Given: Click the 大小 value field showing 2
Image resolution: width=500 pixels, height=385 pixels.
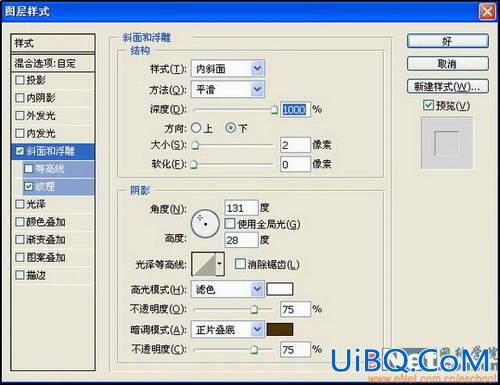Looking at the screenshot, I should pos(295,145).
